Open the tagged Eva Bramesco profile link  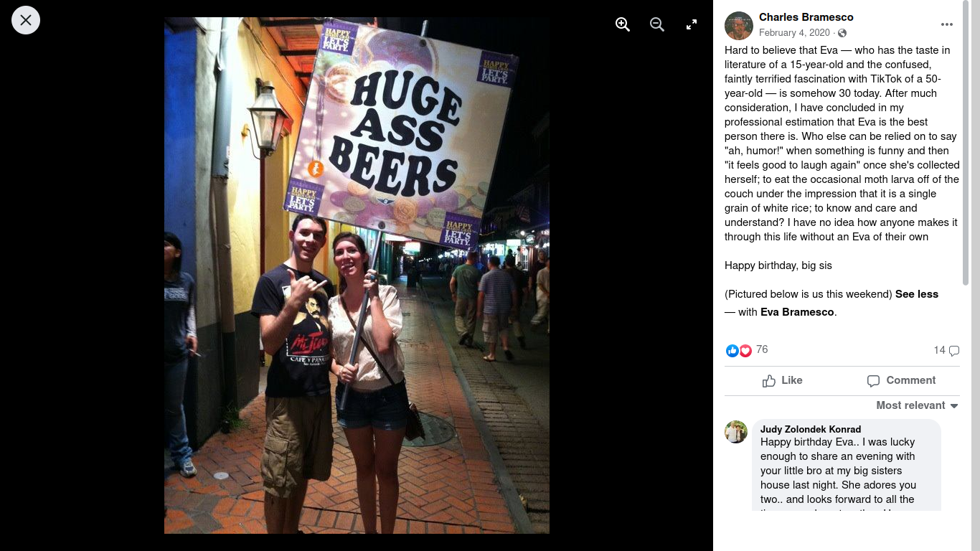[797, 312]
